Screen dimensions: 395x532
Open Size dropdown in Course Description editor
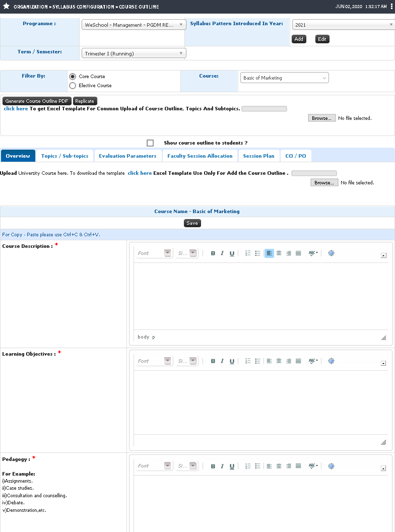[x=187, y=253]
